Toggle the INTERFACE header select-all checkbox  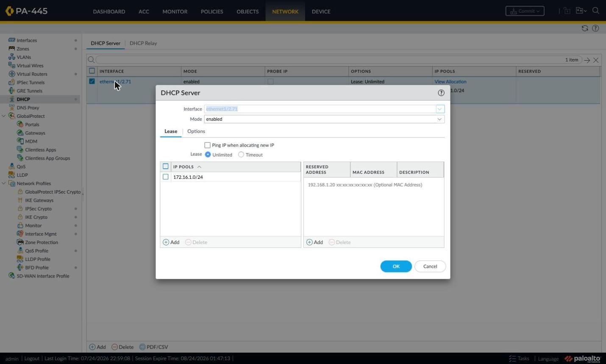coord(92,71)
